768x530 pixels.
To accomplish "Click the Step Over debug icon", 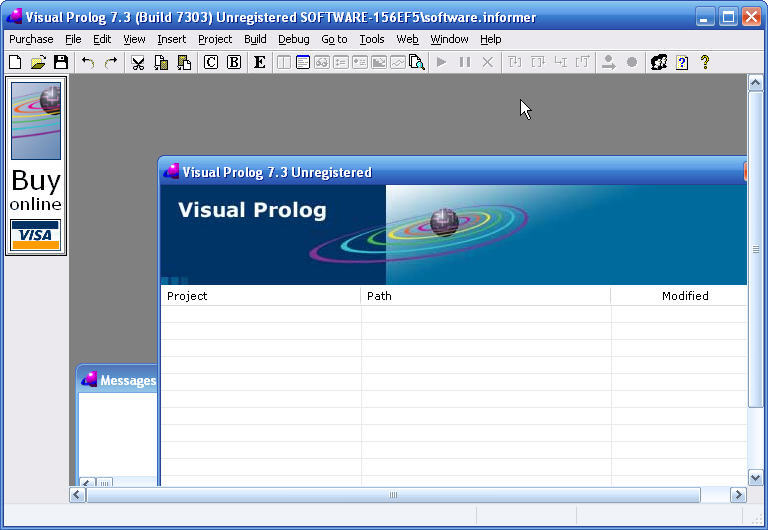I will click(x=538, y=62).
